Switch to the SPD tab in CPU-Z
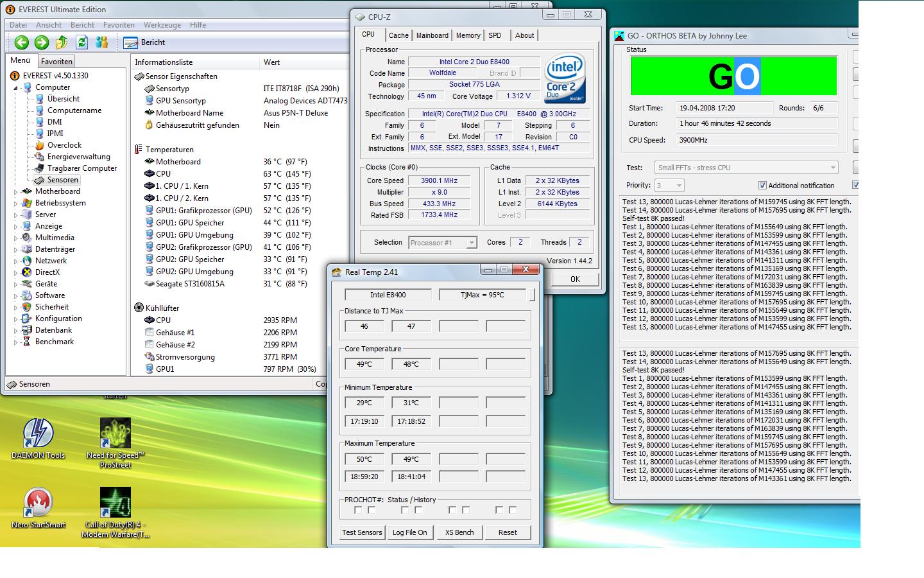The height and width of the screenshot is (578, 924). [495, 35]
